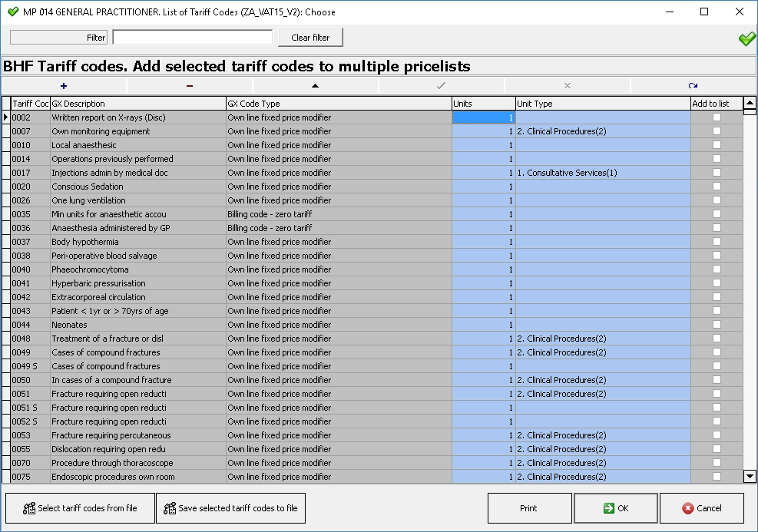
Task: Enable Add to list for Neonates row
Action: (717, 325)
